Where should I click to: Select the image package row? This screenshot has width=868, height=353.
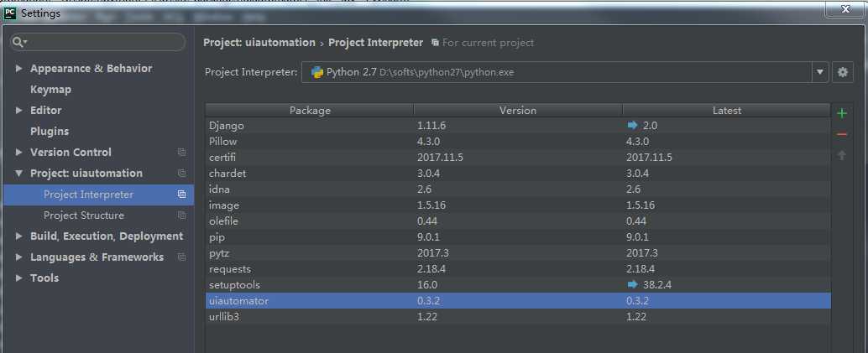click(518, 205)
